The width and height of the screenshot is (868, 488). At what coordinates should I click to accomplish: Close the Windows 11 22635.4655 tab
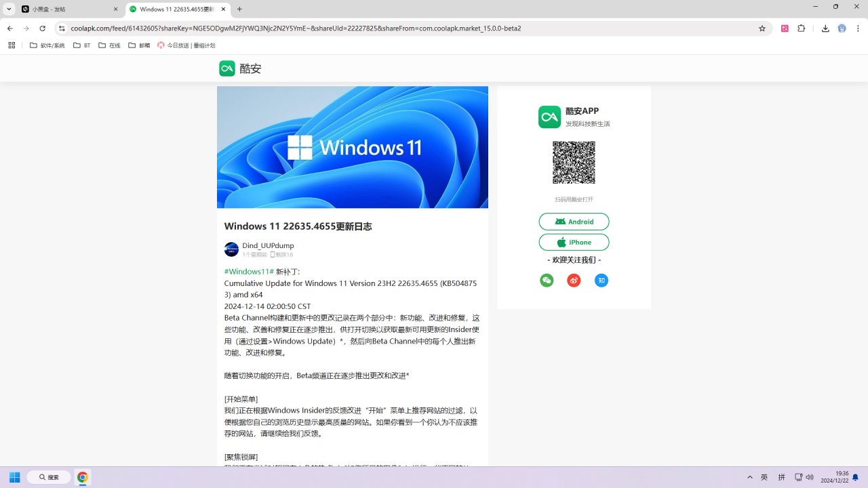[222, 9]
